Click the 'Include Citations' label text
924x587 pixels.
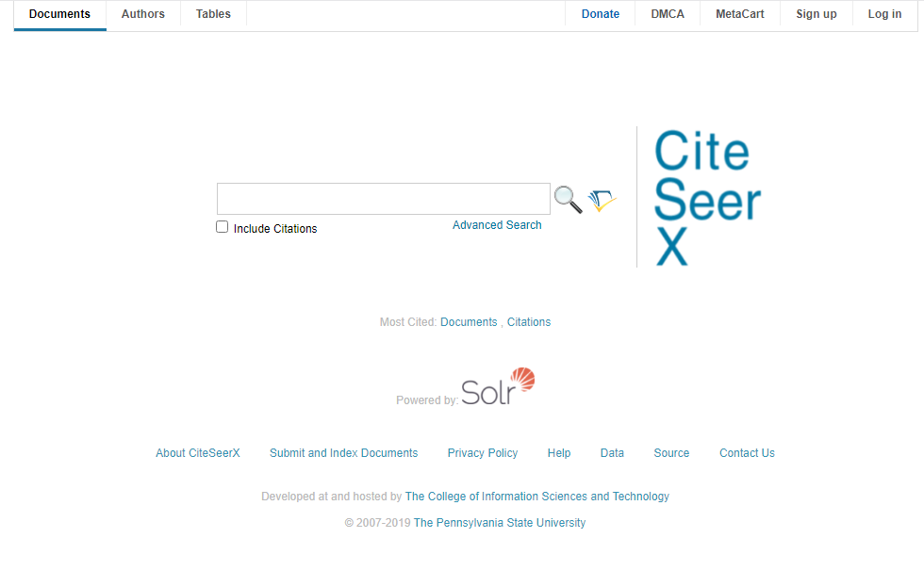click(275, 228)
